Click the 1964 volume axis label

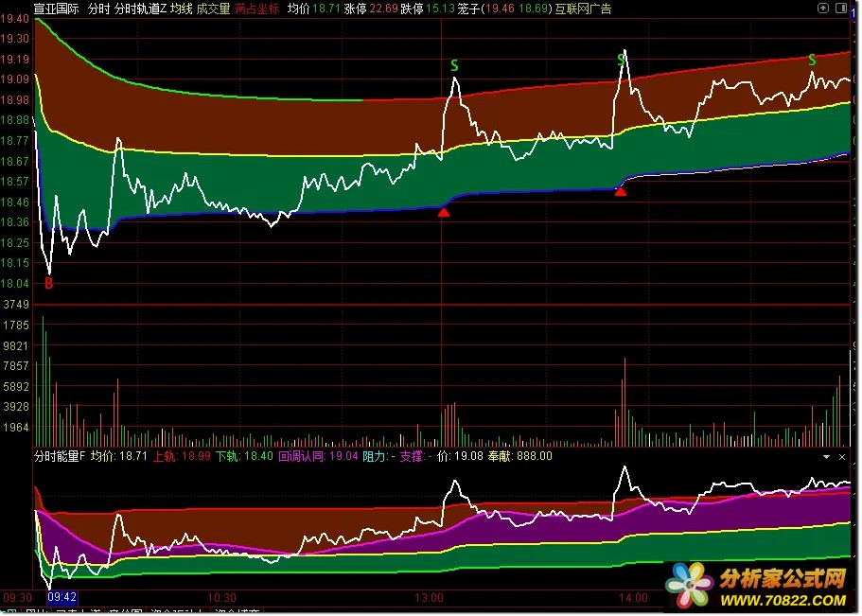pyautogui.click(x=16, y=428)
